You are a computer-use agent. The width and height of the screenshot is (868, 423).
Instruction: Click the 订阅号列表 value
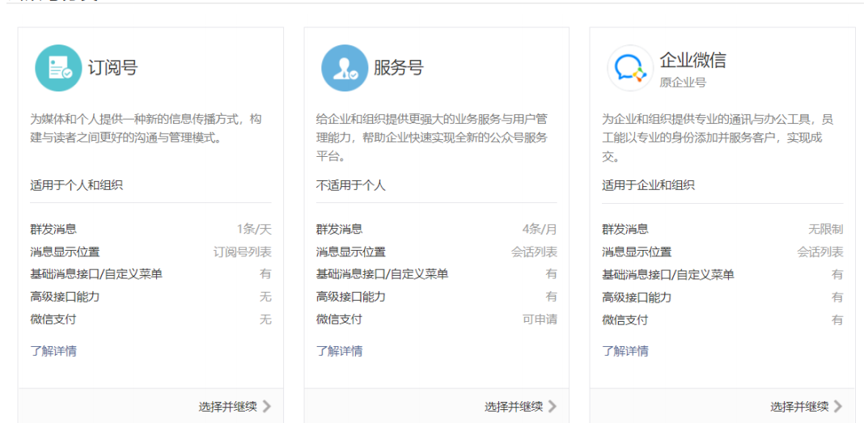(243, 252)
